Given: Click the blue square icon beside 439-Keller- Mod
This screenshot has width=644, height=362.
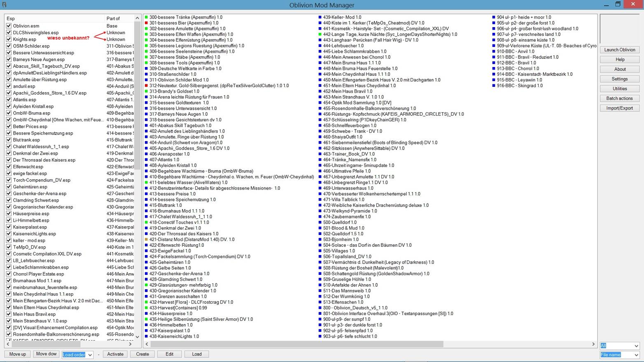Looking at the screenshot, I should 320,17.
